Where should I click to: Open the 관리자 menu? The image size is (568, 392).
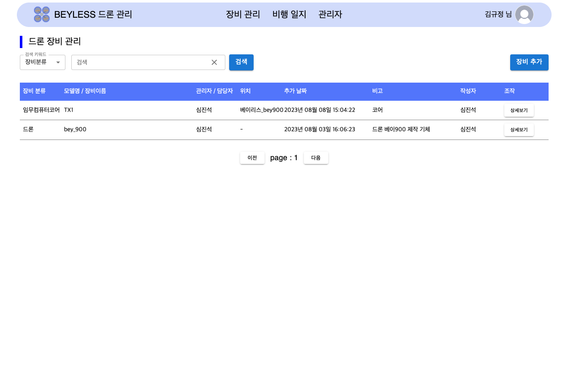pyautogui.click(x=330, y=14)
